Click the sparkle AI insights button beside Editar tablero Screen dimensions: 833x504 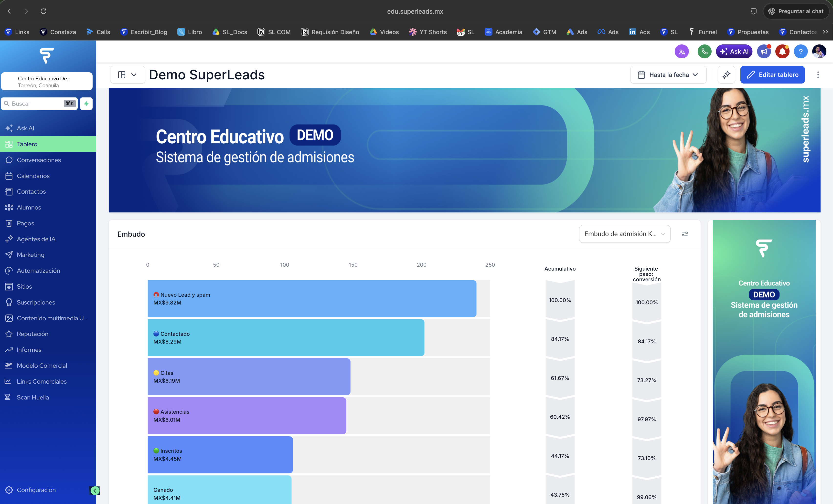pos(726,75)
